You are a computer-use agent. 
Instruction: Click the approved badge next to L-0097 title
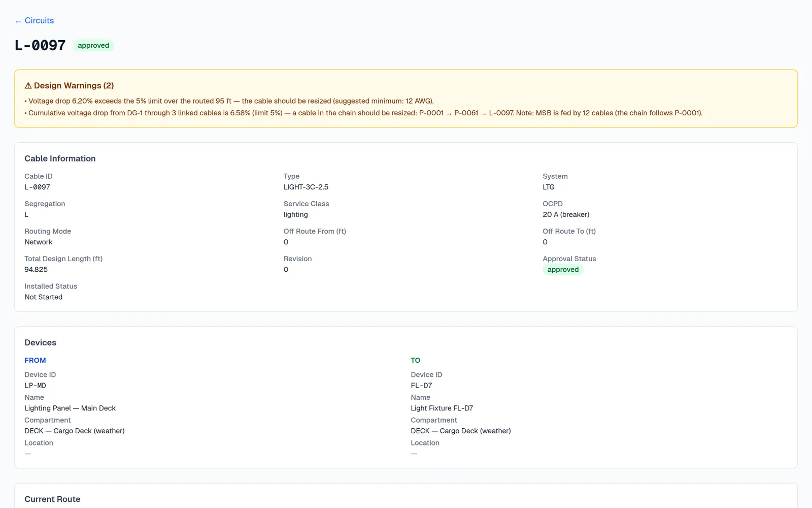point(93,45)
